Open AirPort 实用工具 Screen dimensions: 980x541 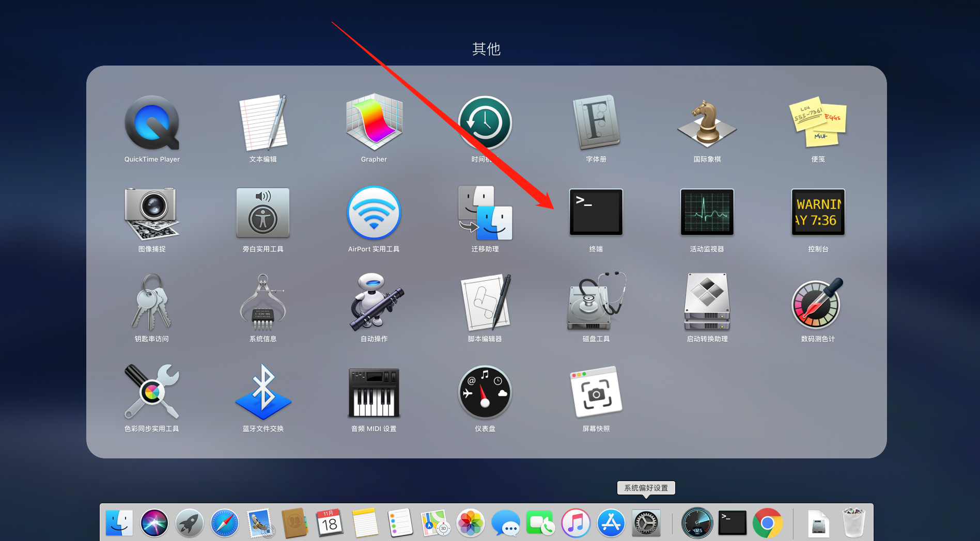click(374, 213)
